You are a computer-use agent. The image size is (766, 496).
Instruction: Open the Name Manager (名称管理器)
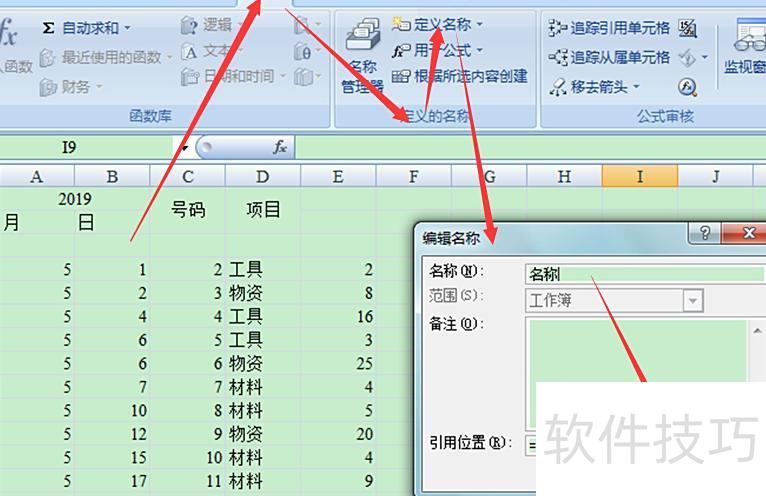point(362,56)
